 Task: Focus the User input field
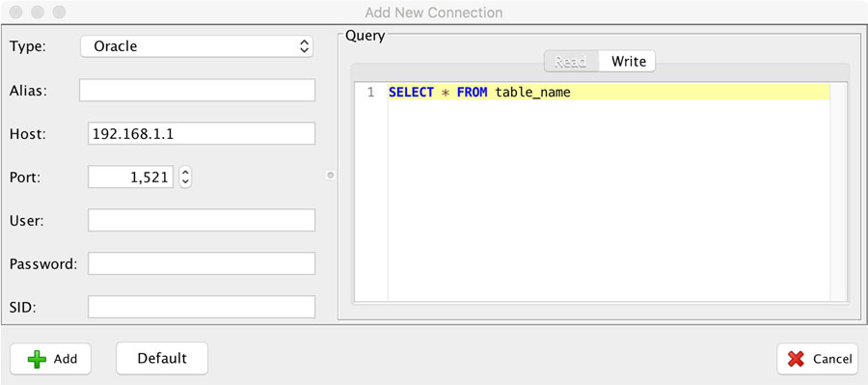click(x=202, y=220)
